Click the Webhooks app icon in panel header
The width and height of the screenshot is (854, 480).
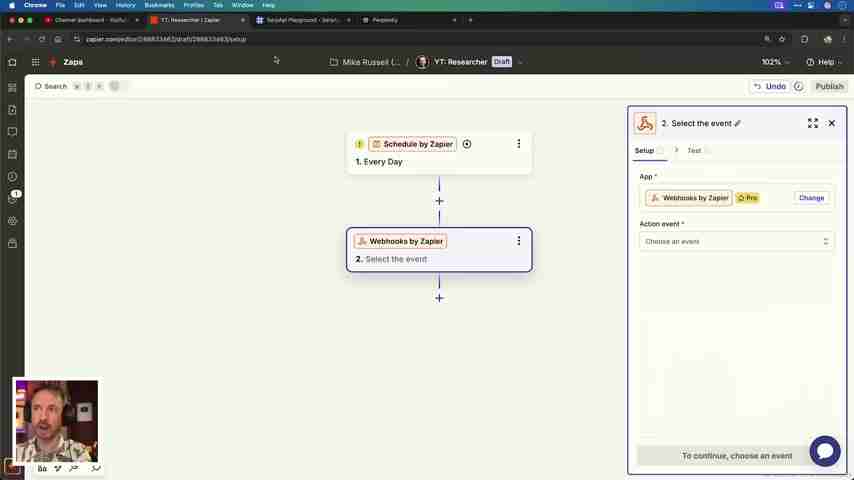645,123
